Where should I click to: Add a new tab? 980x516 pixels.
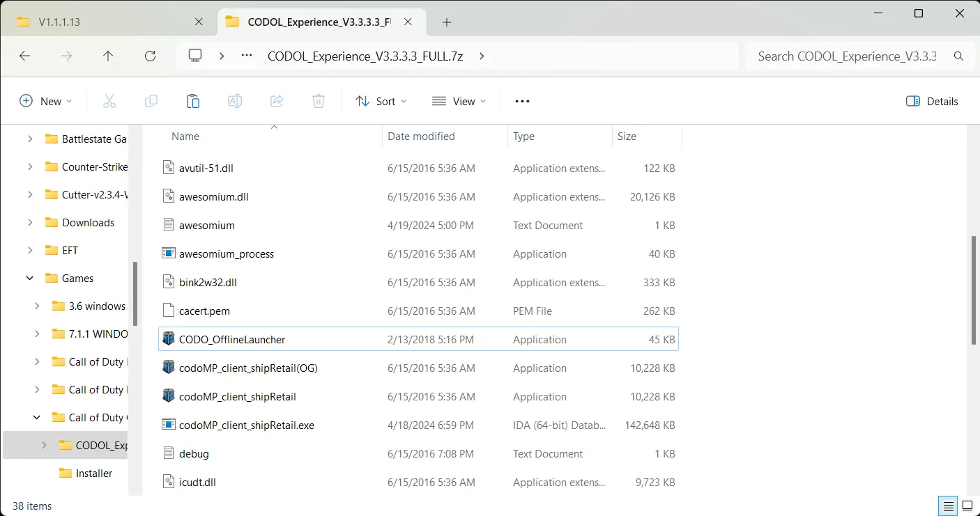[447, 22]
